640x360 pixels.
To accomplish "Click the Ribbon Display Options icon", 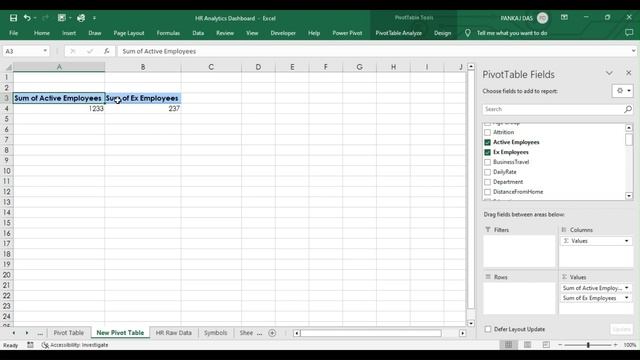I will coord(564,18).
